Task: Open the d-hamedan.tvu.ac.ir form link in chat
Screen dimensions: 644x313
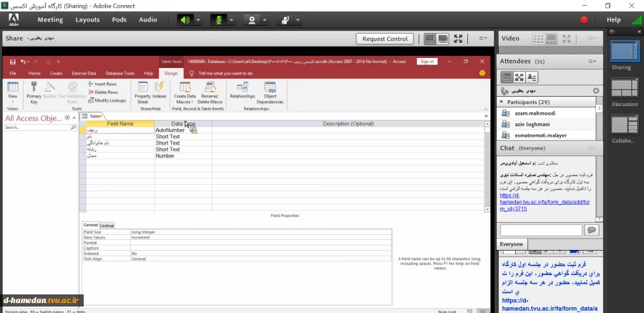Action: 545,202
